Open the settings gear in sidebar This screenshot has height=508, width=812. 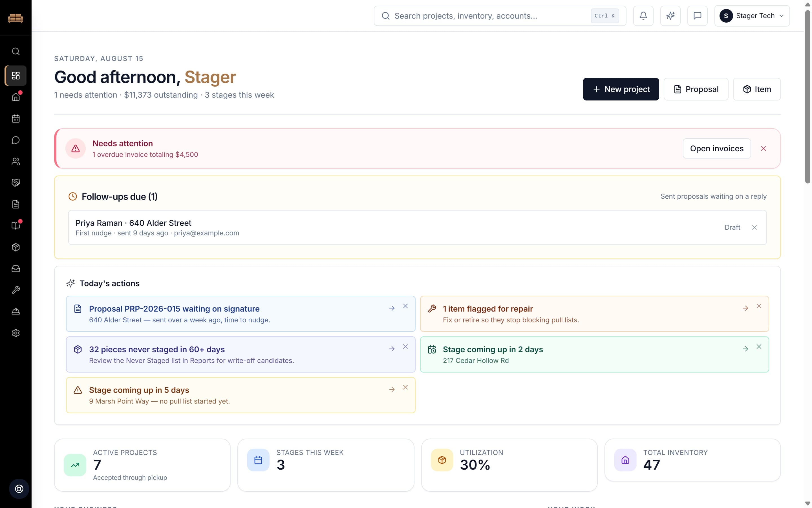pyautogui.click(x=16, y=333)
